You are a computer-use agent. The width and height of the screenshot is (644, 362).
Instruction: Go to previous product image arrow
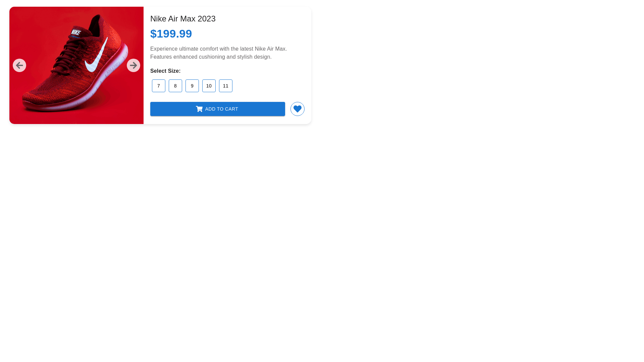19,65
